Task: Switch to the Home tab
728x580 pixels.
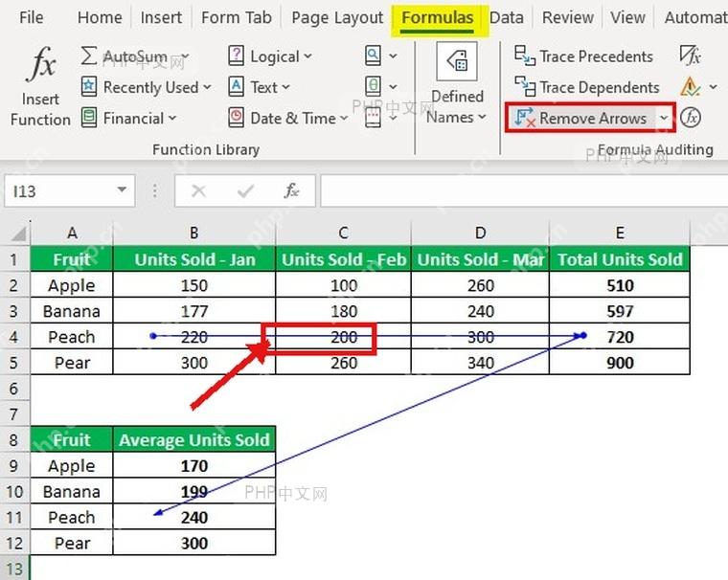Action: 100,17
